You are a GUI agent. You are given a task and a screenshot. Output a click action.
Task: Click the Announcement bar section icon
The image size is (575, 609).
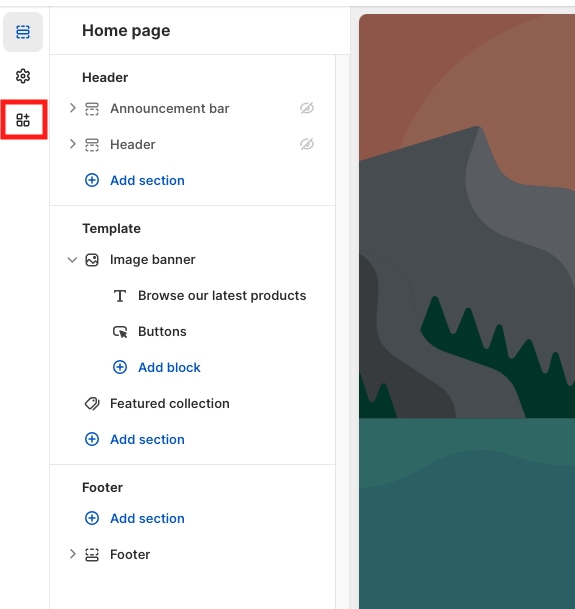(92, 109)
